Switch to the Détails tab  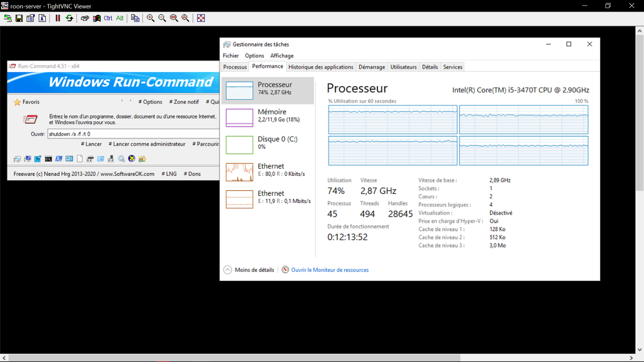click(x=430, y=67)
